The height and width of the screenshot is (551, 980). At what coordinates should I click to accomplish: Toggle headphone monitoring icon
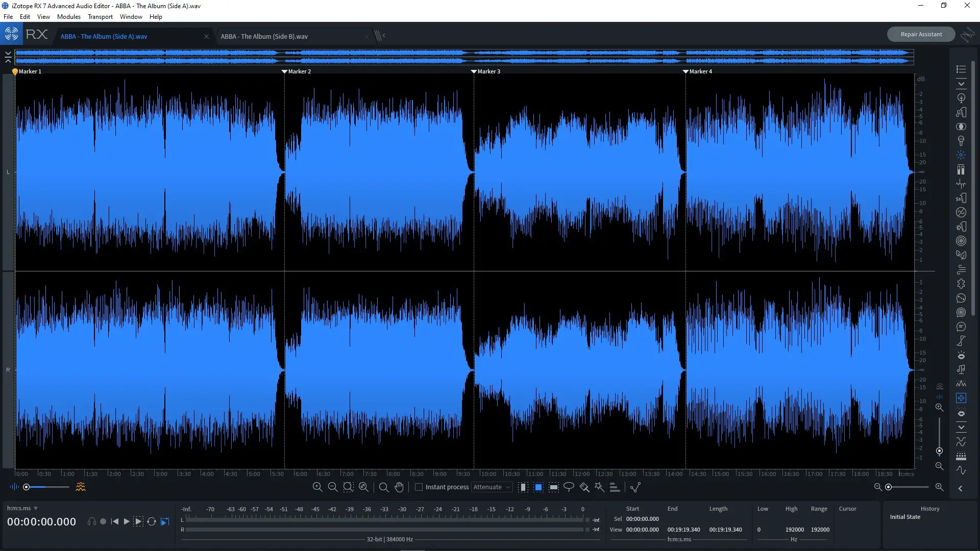[91, 521]
